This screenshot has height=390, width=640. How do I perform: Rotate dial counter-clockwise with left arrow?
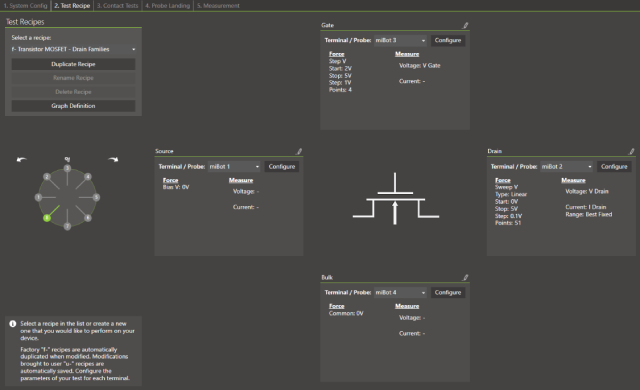pyautogui.click(x=22, y=160)
